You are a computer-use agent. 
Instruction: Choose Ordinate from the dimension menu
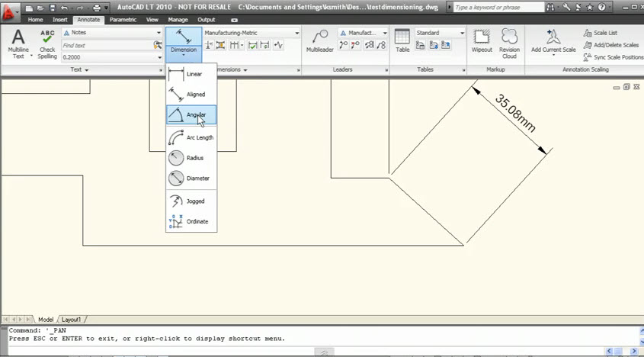[x=191, y=221]
